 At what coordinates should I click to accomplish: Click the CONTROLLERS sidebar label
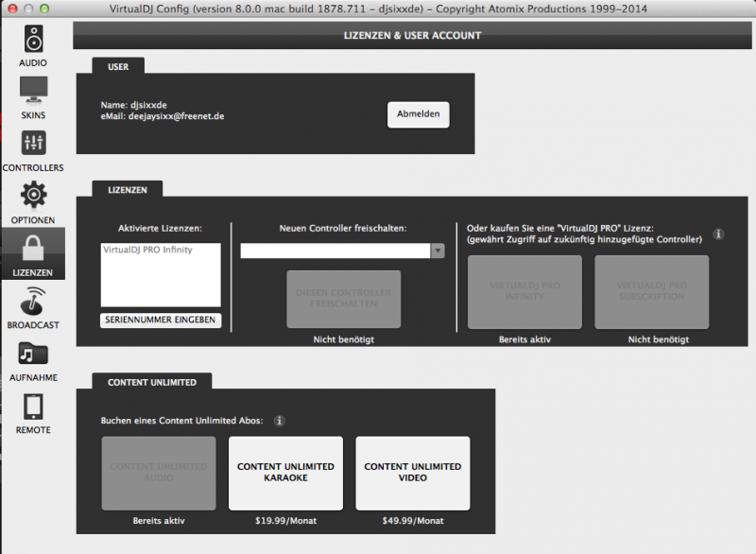coord(33,167)
